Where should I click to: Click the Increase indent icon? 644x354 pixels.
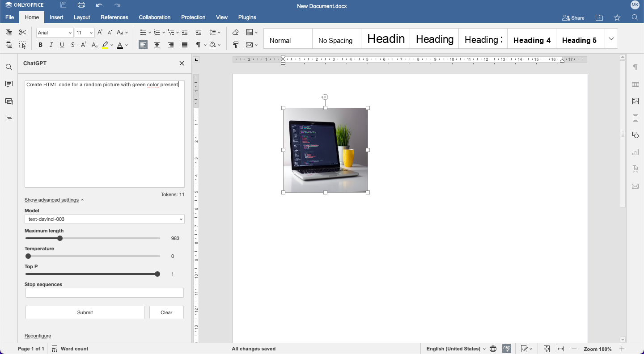point(199,32)
